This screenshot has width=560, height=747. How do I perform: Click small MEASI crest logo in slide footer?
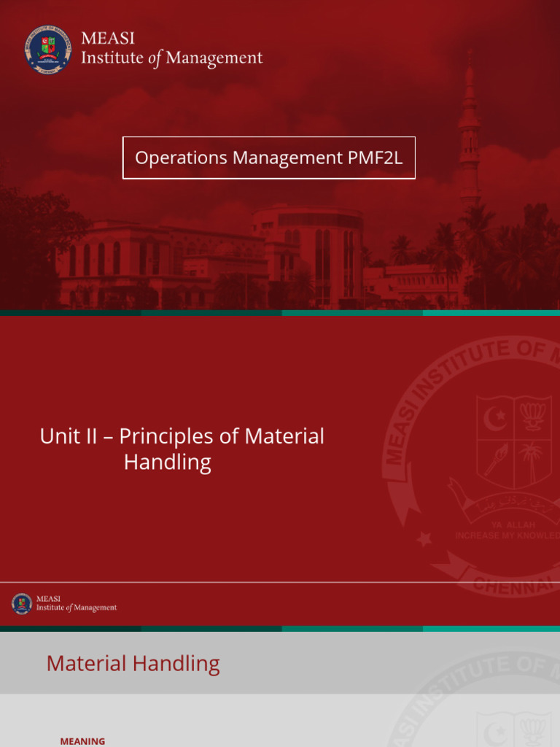(x=22, y=603)
